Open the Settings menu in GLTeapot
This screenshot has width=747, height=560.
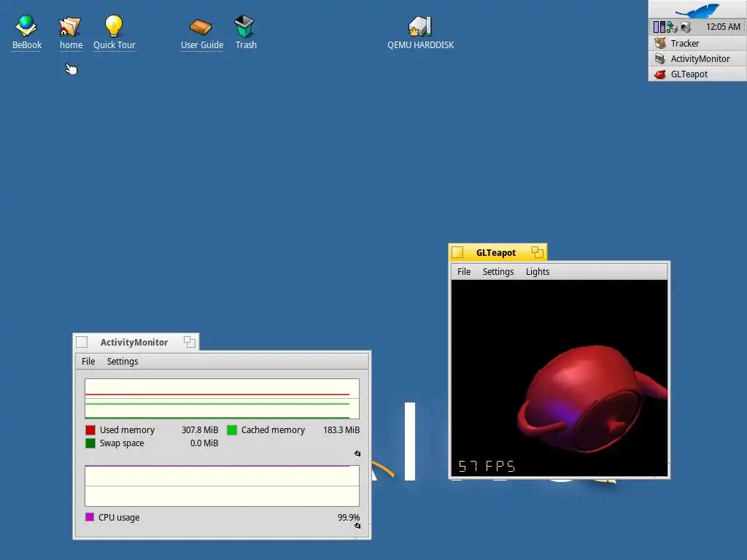(498, 271)
